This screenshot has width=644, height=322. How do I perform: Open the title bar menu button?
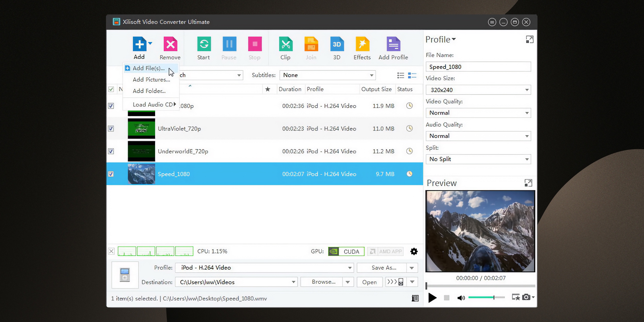pyautogui.click(x=492, y=22)
